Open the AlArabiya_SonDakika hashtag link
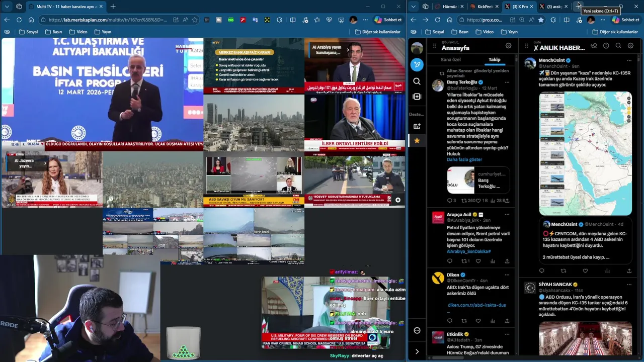The image size is (644, 362). click(469, 251)
